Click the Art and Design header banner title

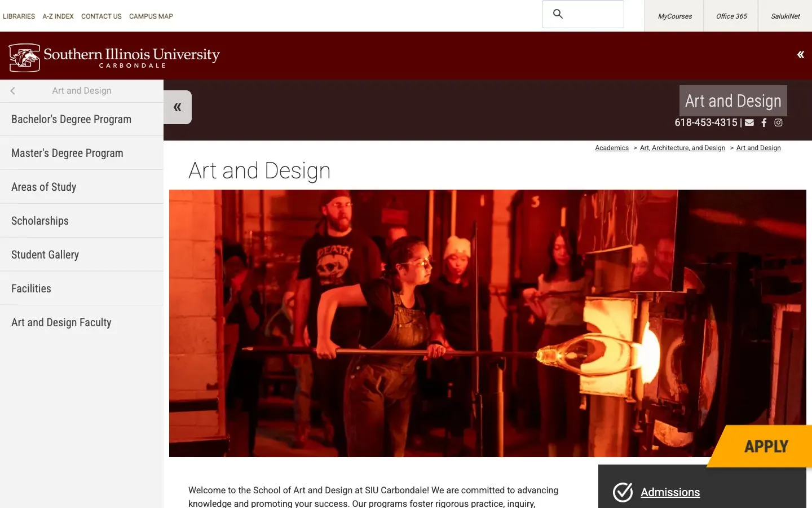click(733, 101)
